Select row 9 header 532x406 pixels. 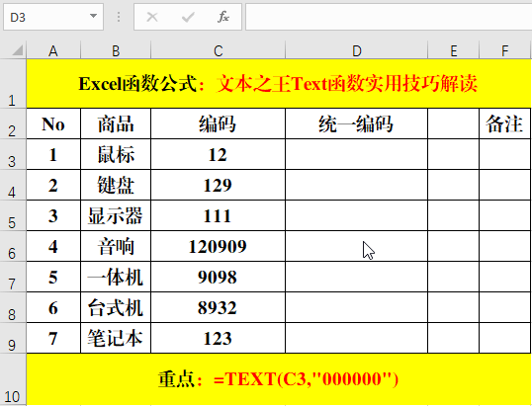click(x=13, y=338)
